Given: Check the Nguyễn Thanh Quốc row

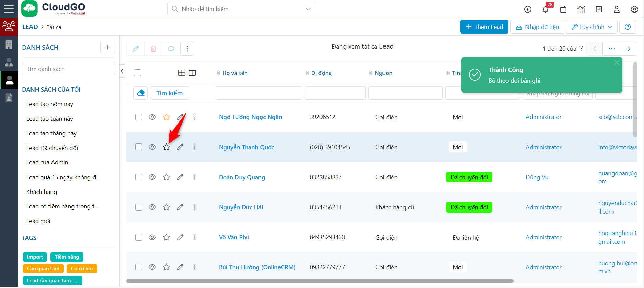Looking at the screenshot, I should click(x=139, y=147).
